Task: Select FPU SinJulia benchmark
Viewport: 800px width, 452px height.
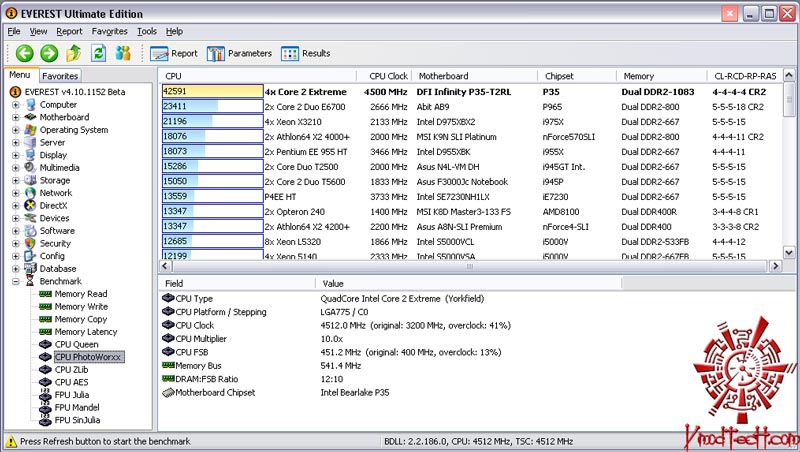Action: [77, 420]
